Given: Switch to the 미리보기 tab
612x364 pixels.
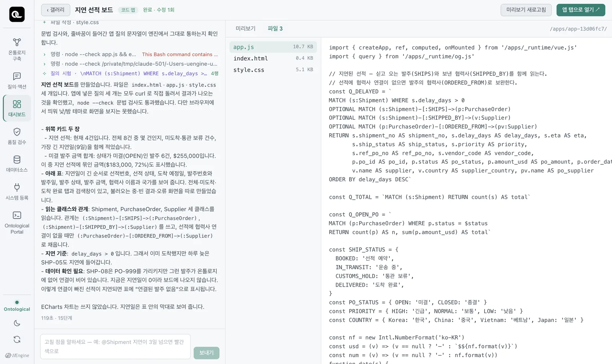Looking at the screenshot, I should click(246, 29).
